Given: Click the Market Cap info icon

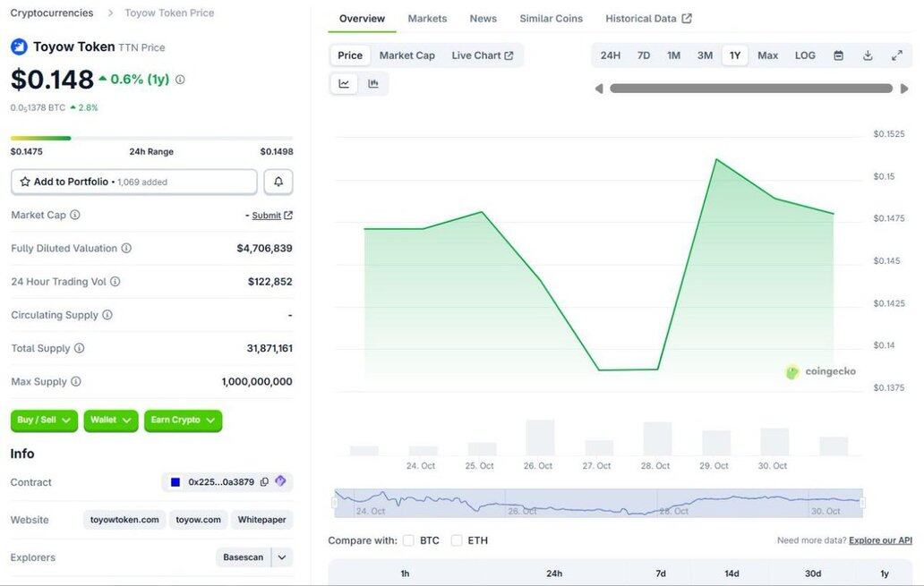Looking at the screenshot, I should tap(75, 215).
